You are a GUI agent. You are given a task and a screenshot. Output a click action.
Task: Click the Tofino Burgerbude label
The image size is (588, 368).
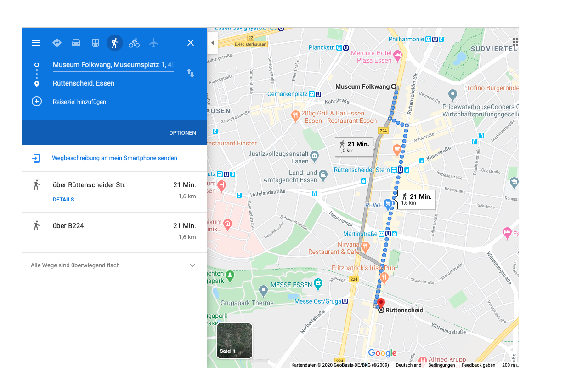click(x=492, y=88)
